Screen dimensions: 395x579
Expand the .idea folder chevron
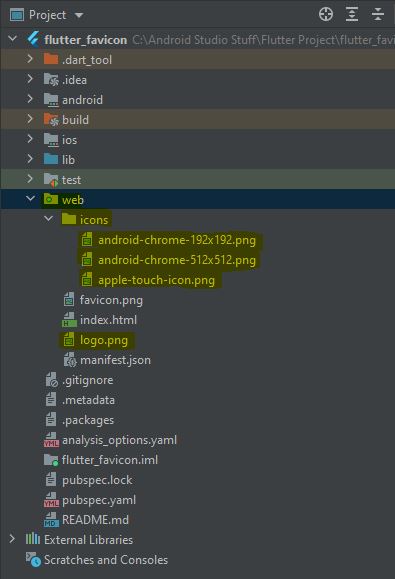pyautogui.click(x=30, y=78)
